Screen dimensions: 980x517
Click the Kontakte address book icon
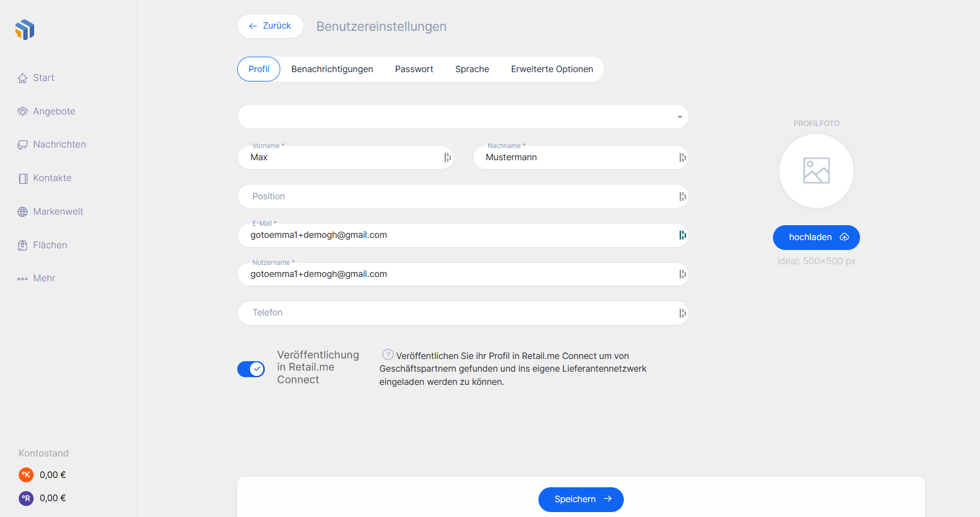23,178
